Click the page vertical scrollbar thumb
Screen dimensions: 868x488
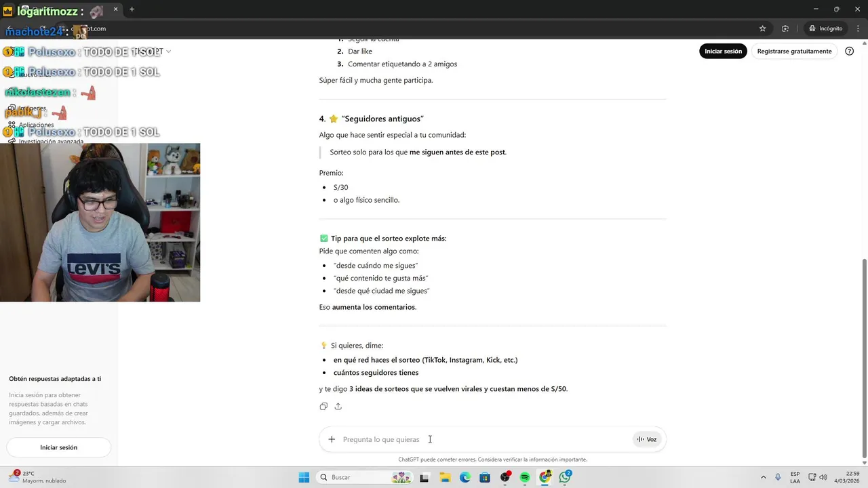pyautogui.click(x=864, y=358)
